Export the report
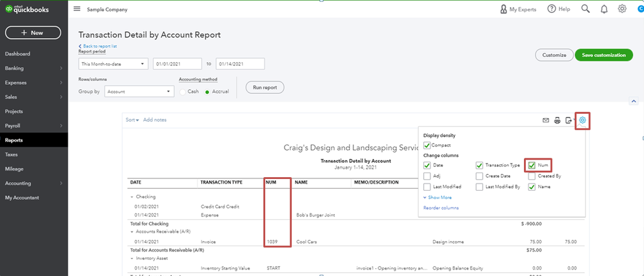This screenshot has width=644, height=276. pos(569,120)
